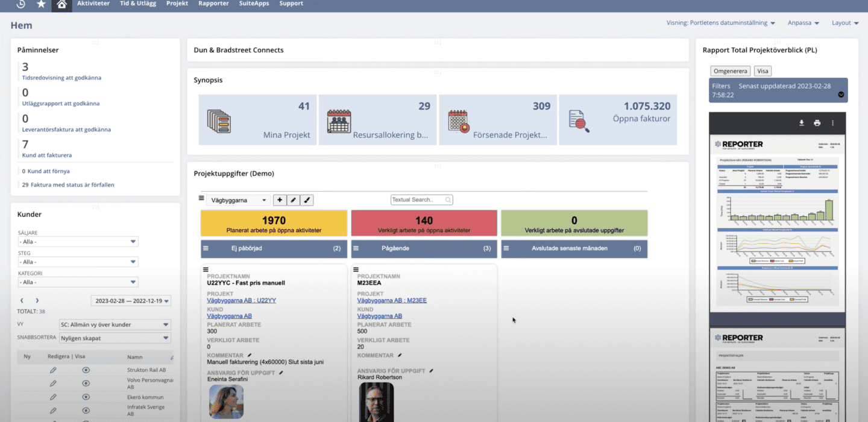This screenshot has height=422, width=868.
Task: Open the Resursallokering synopsis tile
Action: click(377, 120)
